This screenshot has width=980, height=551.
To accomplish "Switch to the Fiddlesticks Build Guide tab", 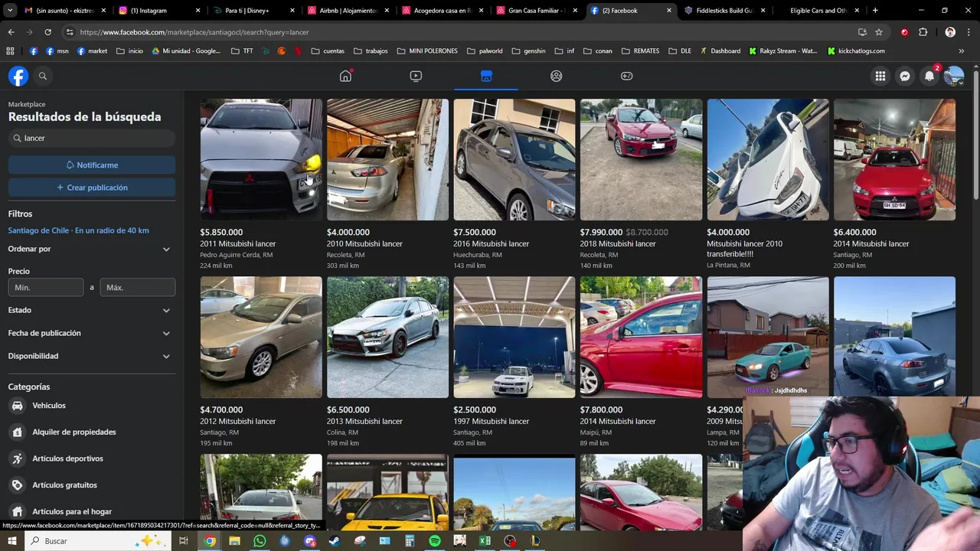I will point(724,11).
